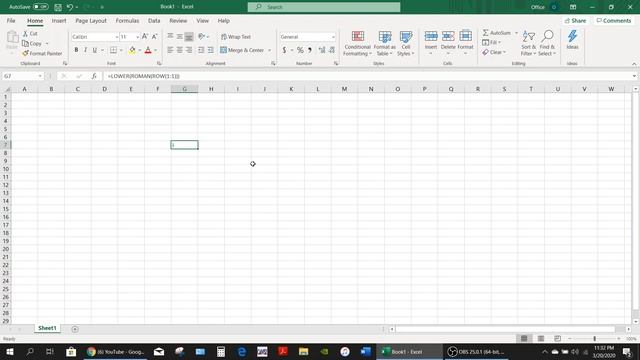
Task: Apply Comma Style
Action: [x=310, y=50]
